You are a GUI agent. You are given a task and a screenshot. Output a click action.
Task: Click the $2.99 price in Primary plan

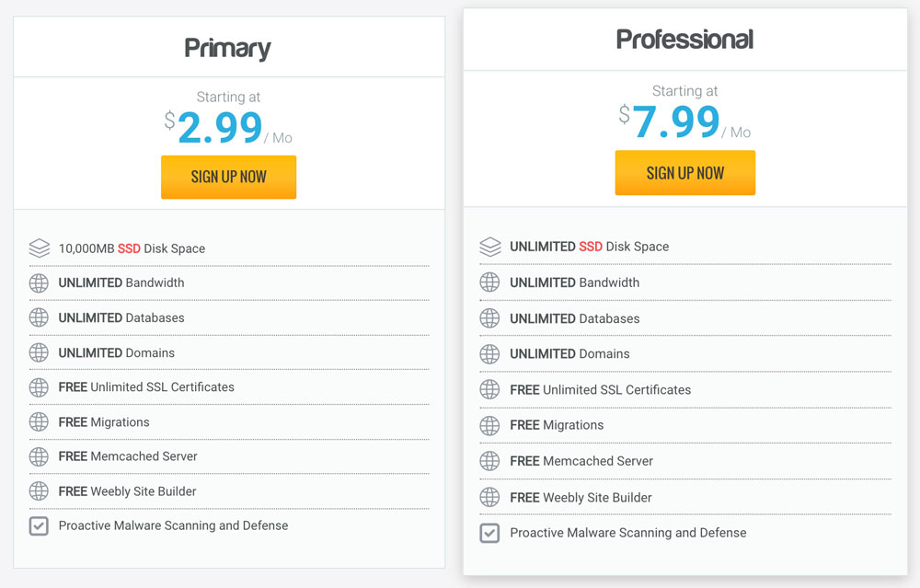(x=214, y=127)
